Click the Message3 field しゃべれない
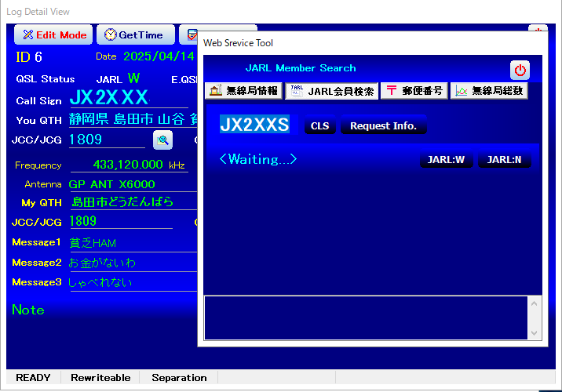Viewport: 562px width, 392px height. tap(133, 282)
